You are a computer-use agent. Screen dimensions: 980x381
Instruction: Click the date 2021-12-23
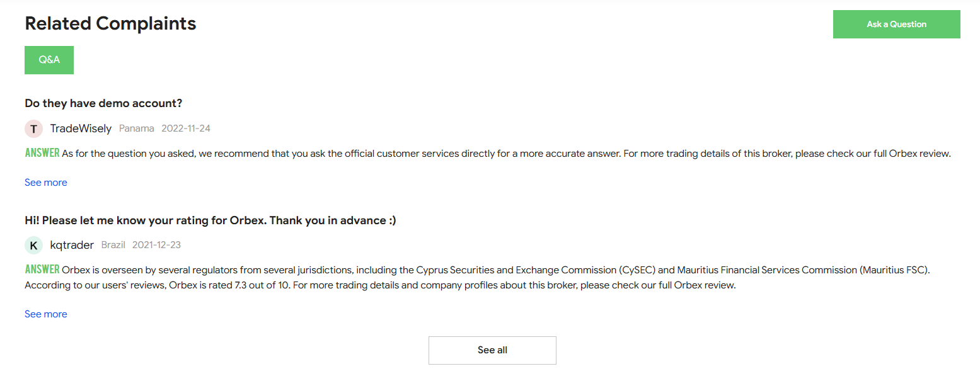pyautogui.click(x=156, y=245)
